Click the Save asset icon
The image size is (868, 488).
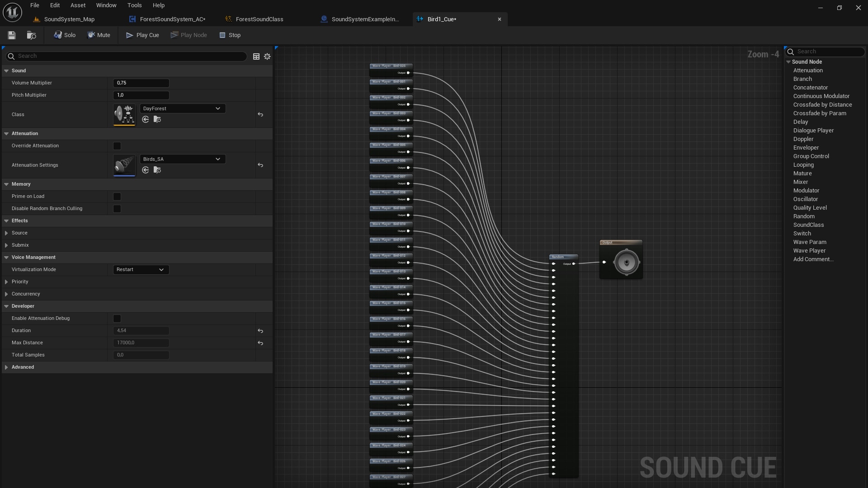click(x=12, y=35)
